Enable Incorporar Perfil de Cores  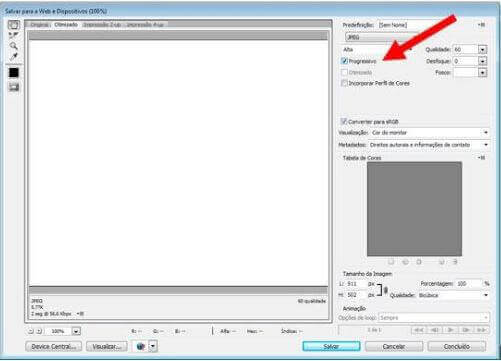pyautogui.click(x=344, y=83)
